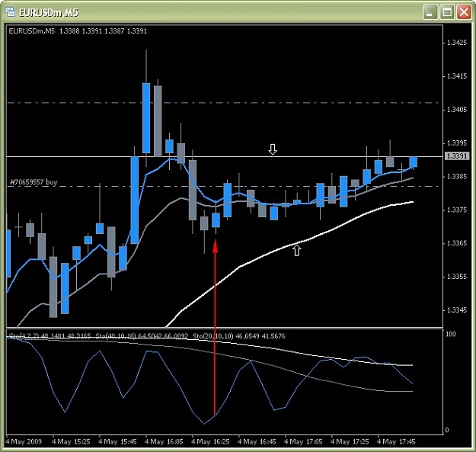Click the 4 May 17:05 time label
Image resolution: width=476 pixels, height=452 pixels.
pos(303,441)
